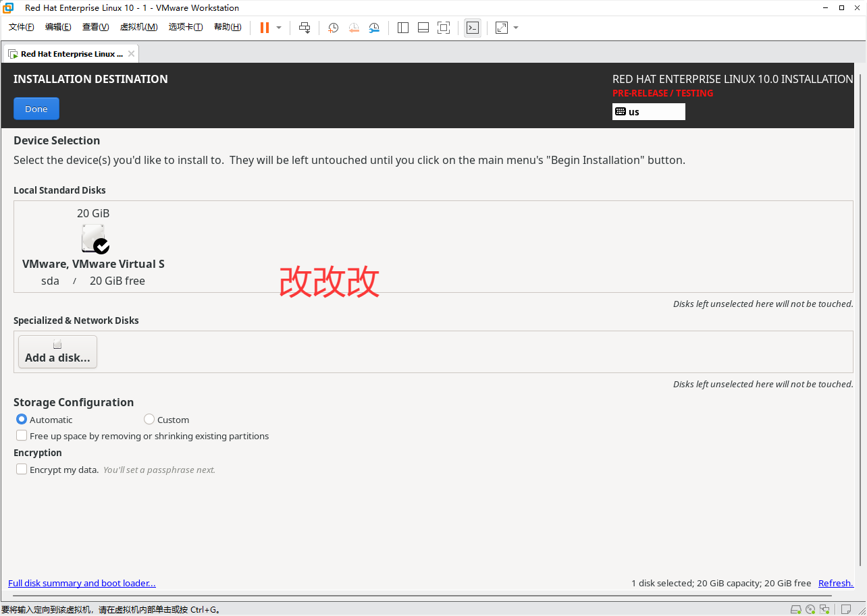Toggle the thumbnail bar layout icon
The height and width of the screenshot is (616, 867).
pyautogui.click(x=423, y=28)
